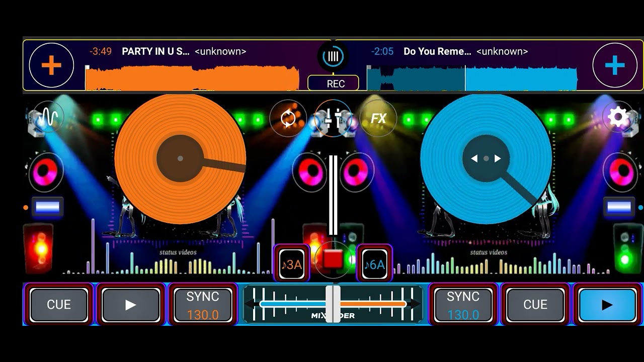Open settings gear icon
The width and height of the screenshot is (644, 362).
coord(618,117)
